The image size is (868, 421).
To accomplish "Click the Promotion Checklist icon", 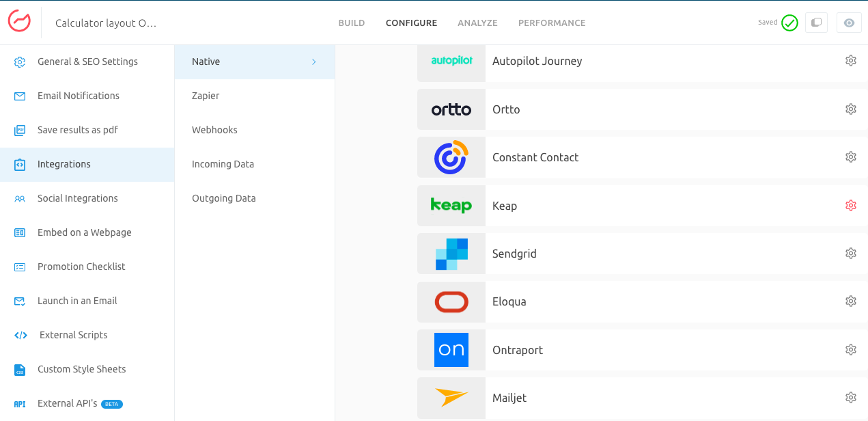I will pos(20,267).
